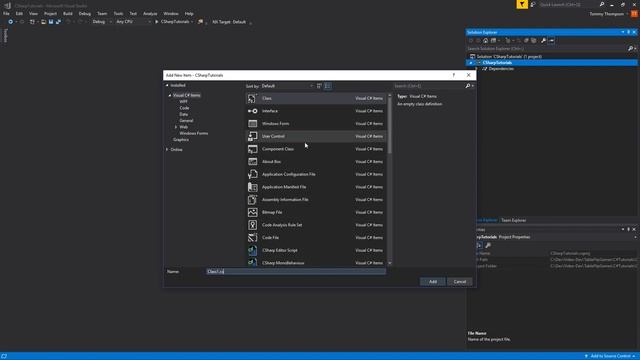The height and width of the screenshot is (360, 640).
Task: Choose the CSharp MonoBehaviour template
Action: pyautogui.click(x=316, y=262)
